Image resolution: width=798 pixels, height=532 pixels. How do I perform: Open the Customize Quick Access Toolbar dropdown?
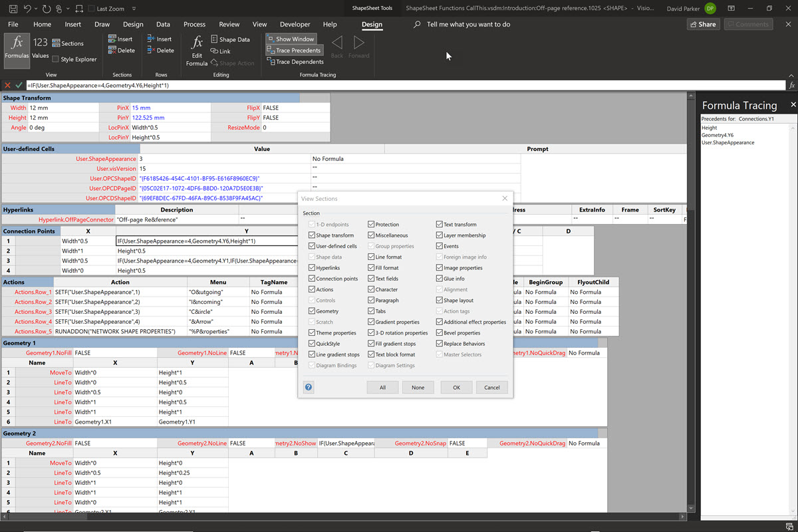(x=134, y=9)
